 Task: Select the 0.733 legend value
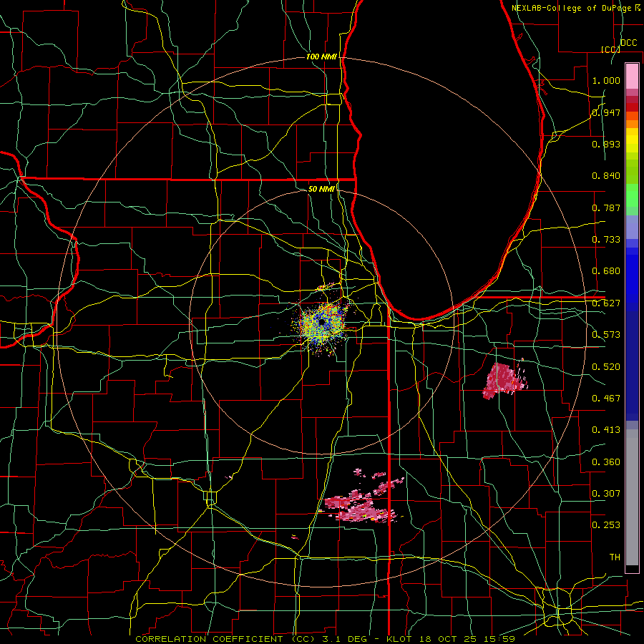[x=606, y=240]
